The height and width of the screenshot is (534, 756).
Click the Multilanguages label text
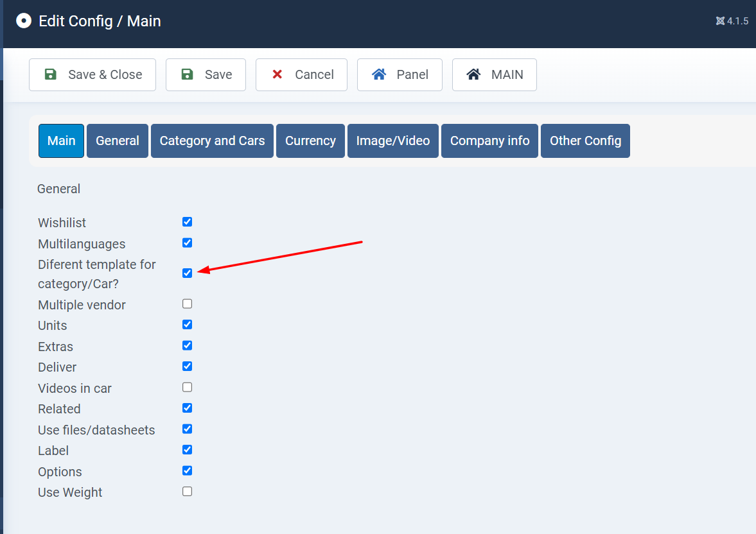tap(82, 244)
